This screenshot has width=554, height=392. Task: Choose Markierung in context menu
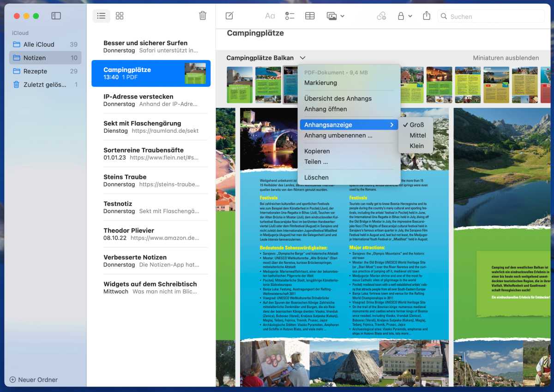pyautogui.click(x=349, y=83)
